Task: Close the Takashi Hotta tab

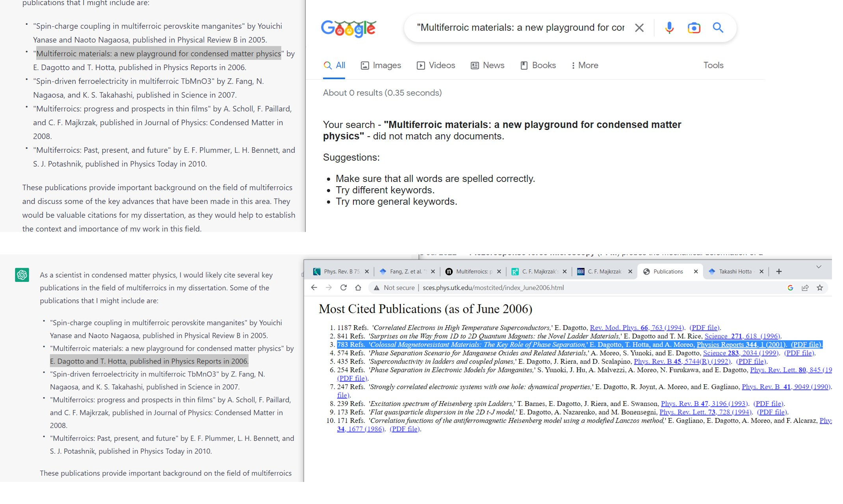Action: tap(761, 272)
